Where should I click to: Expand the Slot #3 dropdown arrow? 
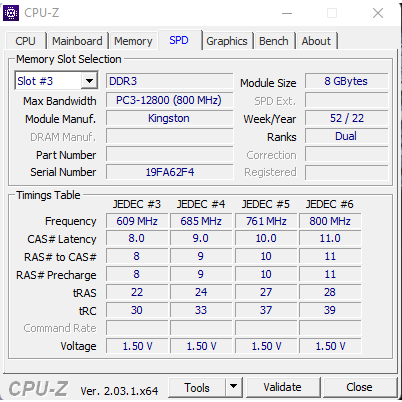(89, 81)
